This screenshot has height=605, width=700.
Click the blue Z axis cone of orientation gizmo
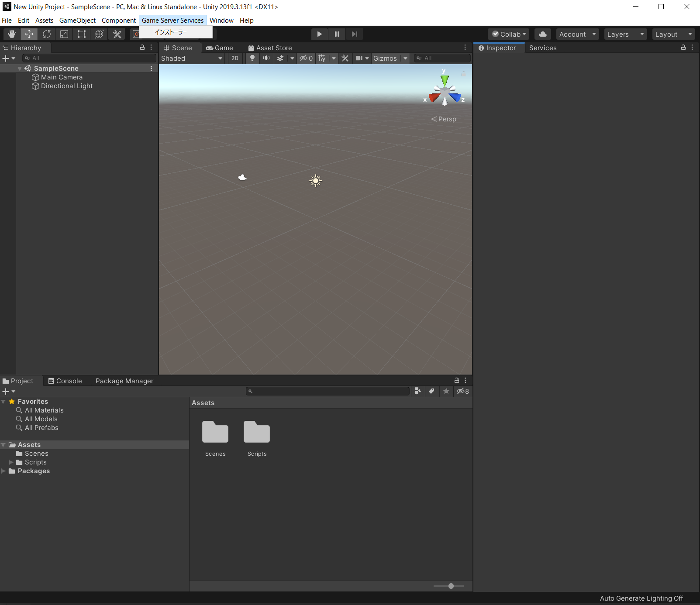point(455,97)
